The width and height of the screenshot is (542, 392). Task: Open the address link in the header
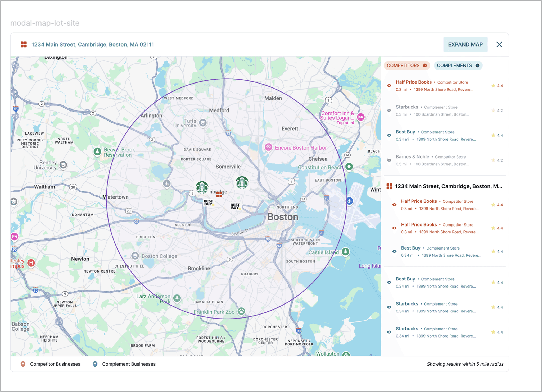pos(93,44)
